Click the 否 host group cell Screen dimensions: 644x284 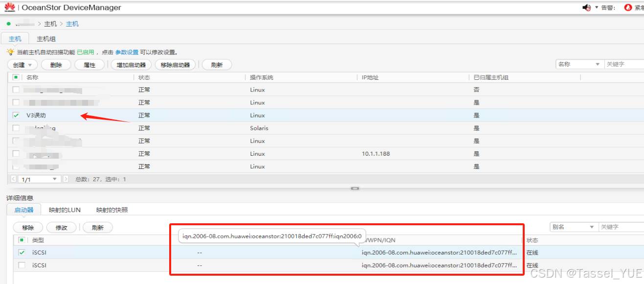(x=476, y=90)
